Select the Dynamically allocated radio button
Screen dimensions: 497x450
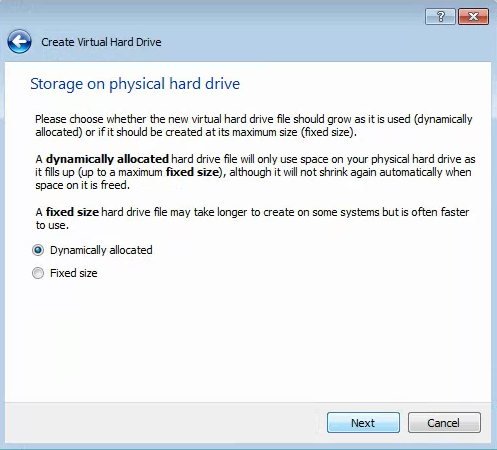pos(38,250)
